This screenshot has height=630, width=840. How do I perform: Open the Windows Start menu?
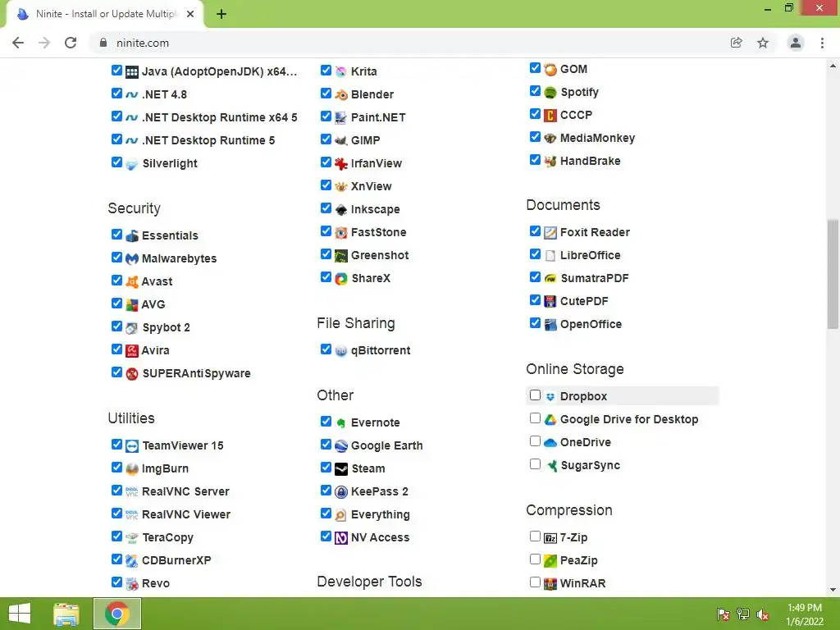tap(20, 614)
